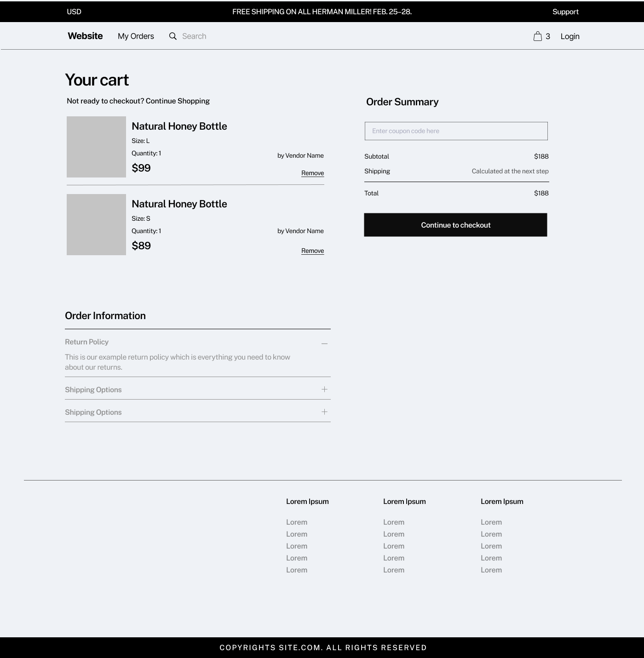Open Support in the top bar
The height and width of the screenshot is (658, 644).
click(x=565, y=11)
